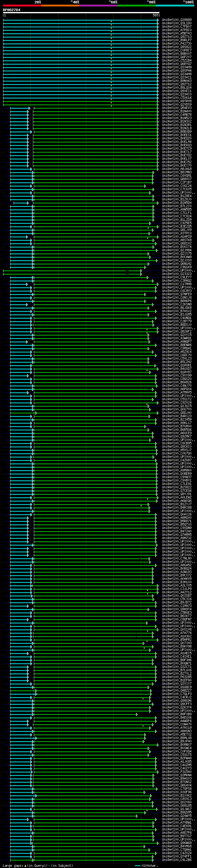
Task: Select hit label UniRef100_P31540
Action: point(176,772)
